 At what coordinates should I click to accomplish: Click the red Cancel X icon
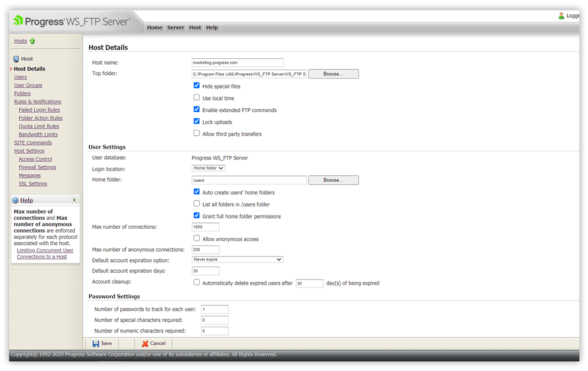click(145, 344)
